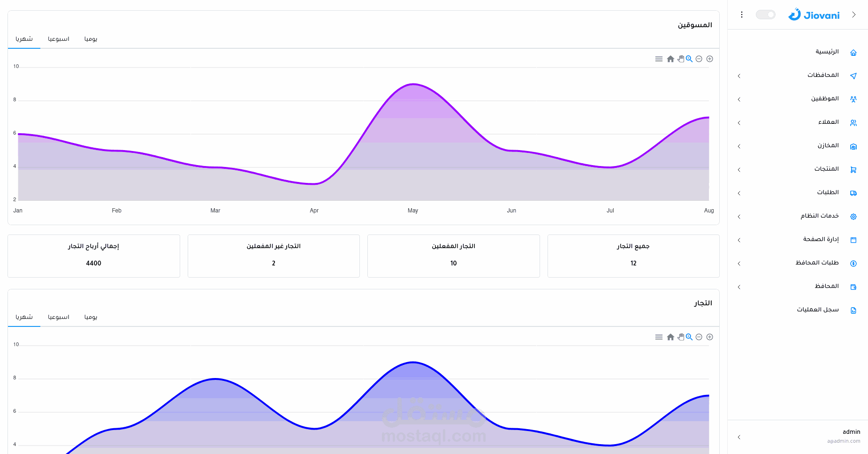Viewport: 868px width, 454px height.
Task: Switch التجار chart to the يوميا tab
Action: [x=91, y=317]
